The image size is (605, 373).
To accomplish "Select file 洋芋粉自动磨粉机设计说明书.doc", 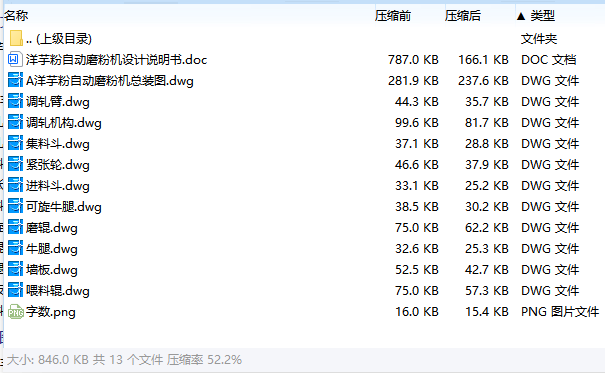I will [117, 60].
